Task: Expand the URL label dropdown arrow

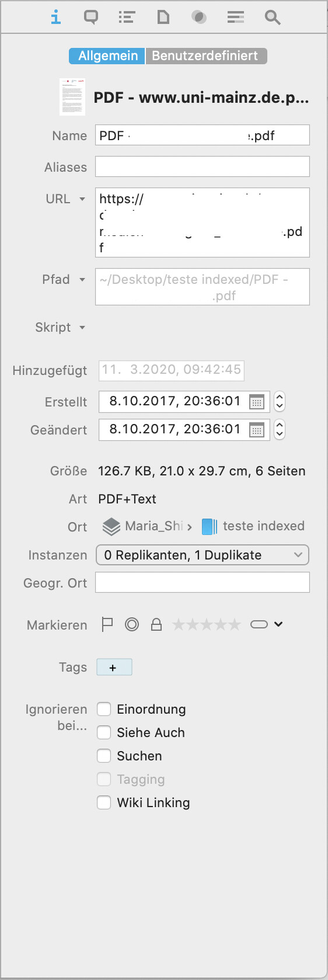Action: click(82, 199)
